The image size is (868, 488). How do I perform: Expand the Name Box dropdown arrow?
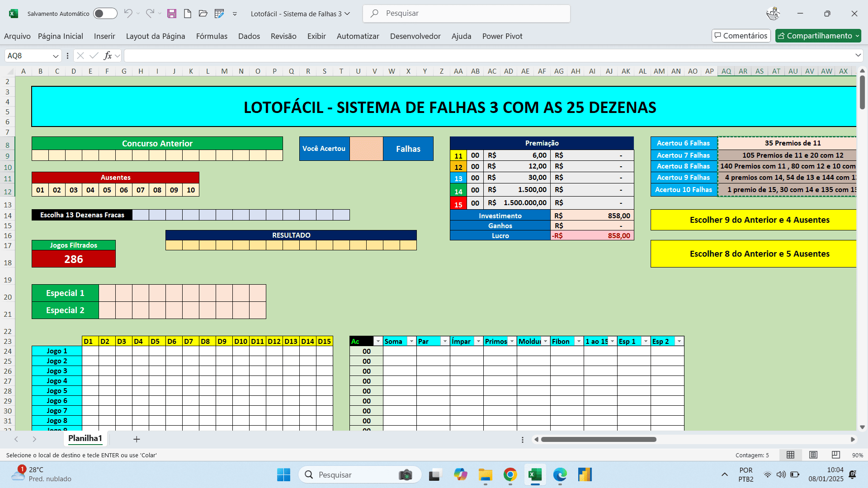click(x=56, y=56)
